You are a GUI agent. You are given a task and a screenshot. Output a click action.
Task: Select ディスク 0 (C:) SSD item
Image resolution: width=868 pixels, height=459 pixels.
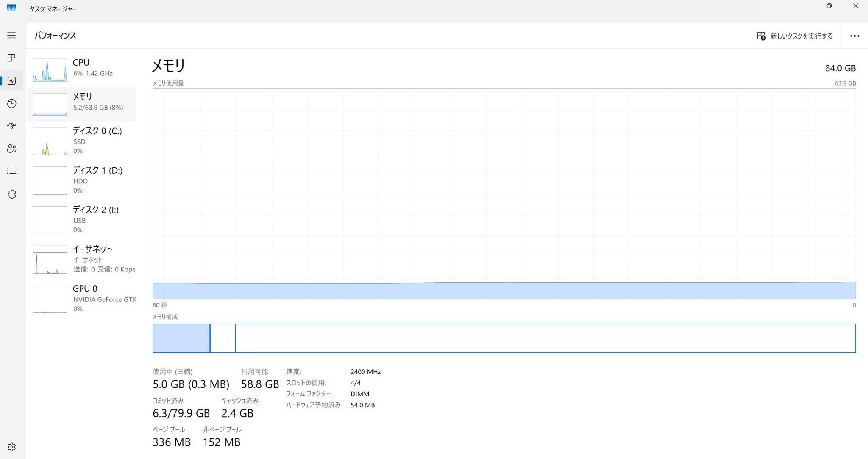pyautogui.click(x=82, y=141)
